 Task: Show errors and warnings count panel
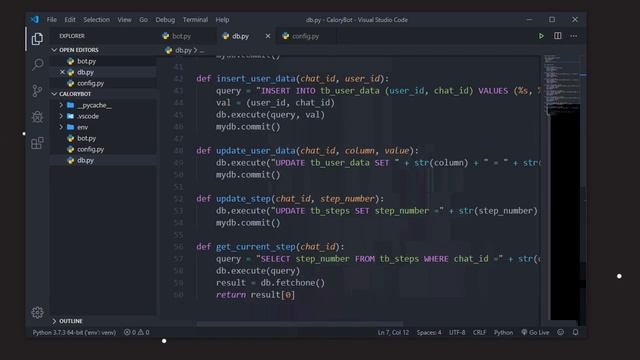click(136, 332)
